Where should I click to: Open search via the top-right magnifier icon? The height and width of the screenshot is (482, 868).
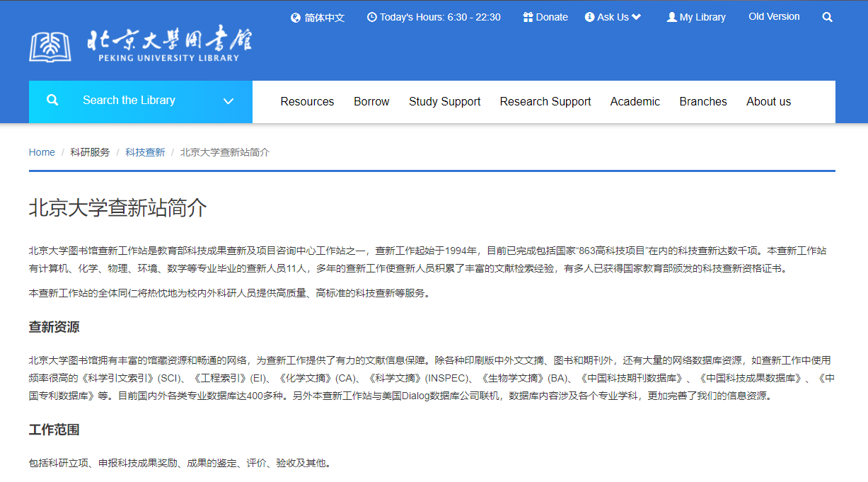827,16
